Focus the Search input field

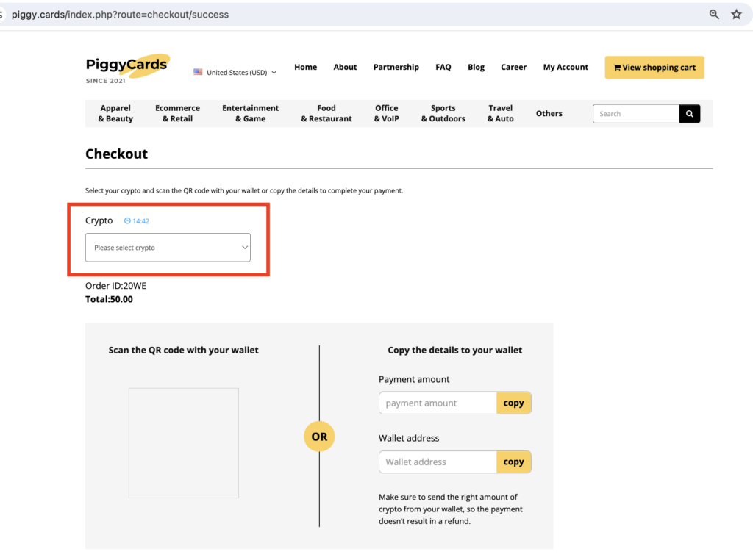pyautogui.click(x=636, y=114)
